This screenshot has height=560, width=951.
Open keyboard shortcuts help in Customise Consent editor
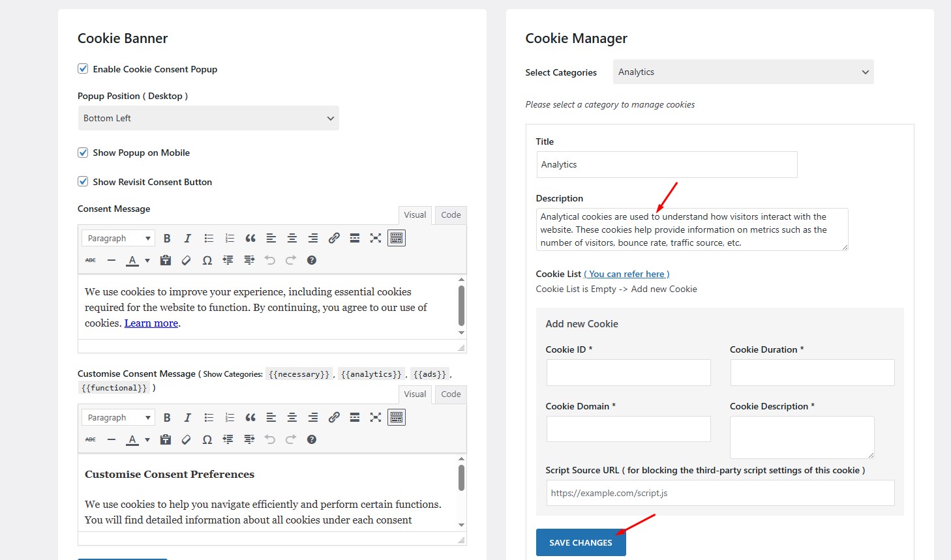coord(312,439)
